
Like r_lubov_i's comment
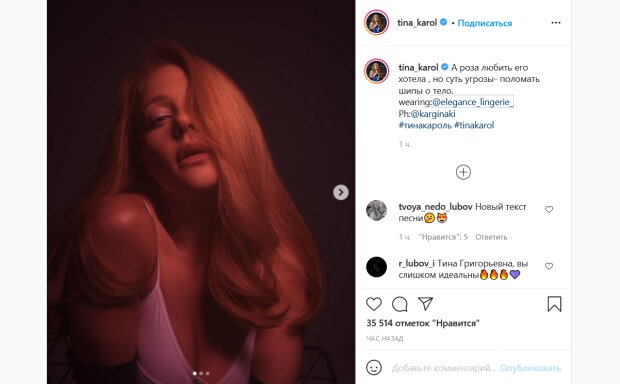click(x=549, y=266)
